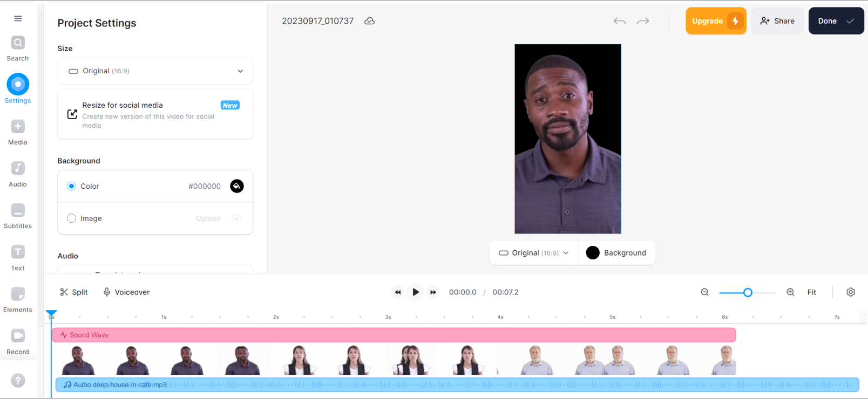Open the Audio sidebar panel
This screenshot has width=868, height=399.
(18, 174)
